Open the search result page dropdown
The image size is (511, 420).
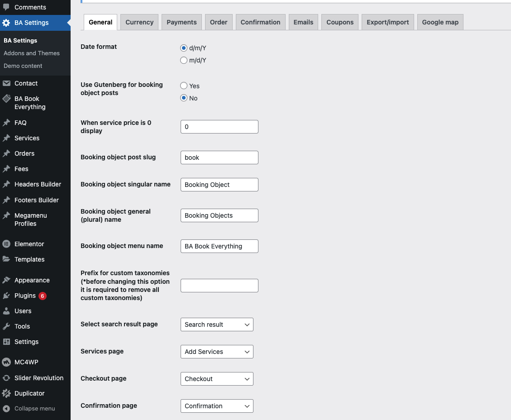pos(216,325)
